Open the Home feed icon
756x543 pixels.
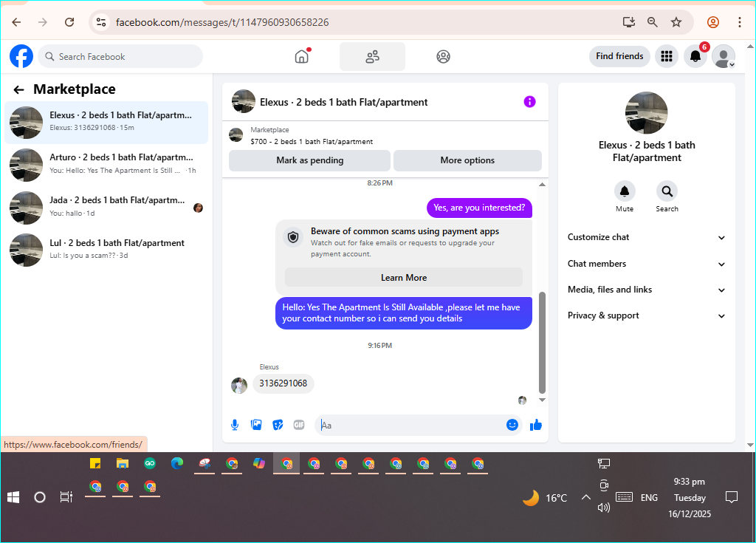[x=302, y=56]
